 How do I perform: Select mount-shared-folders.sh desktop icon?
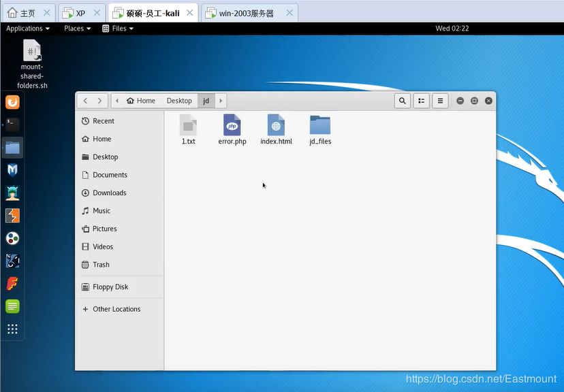coord(32,64)
